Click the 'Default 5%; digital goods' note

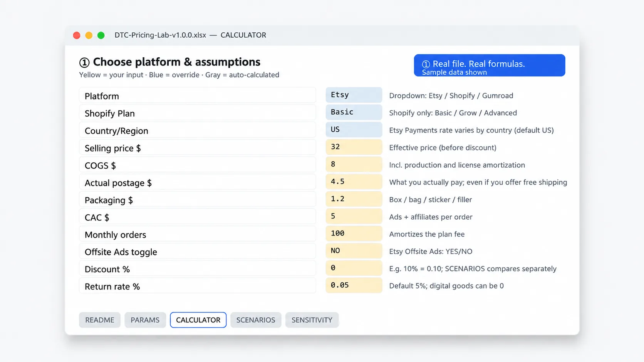[446, 286]
